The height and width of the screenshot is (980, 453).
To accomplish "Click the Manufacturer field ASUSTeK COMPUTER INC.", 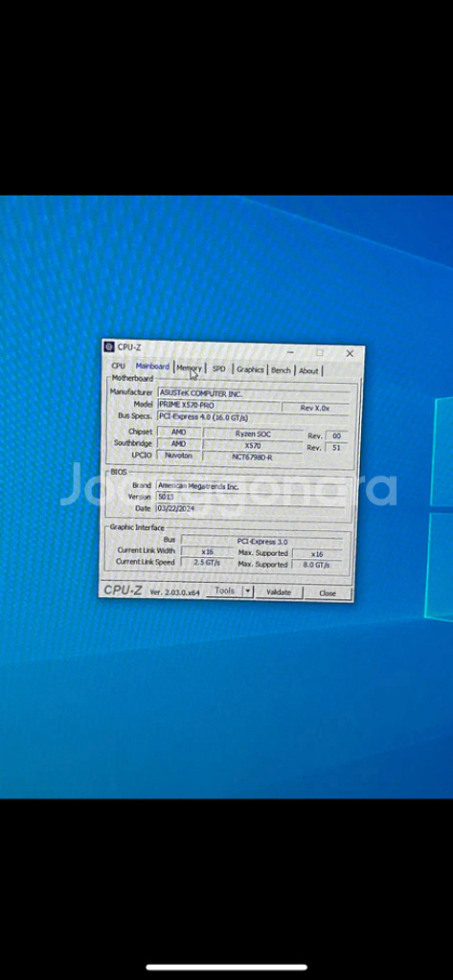I will tap(253, 394).
